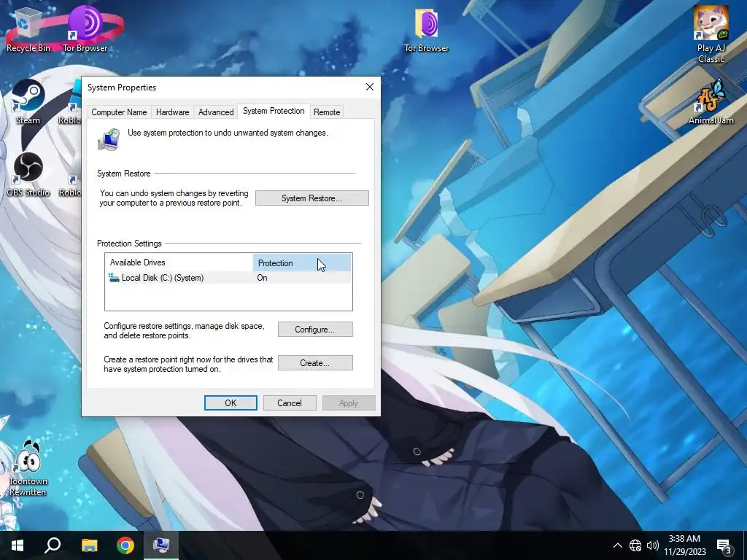Click the Protection column header
Screen dimensions: 747x560
[302, 262]
